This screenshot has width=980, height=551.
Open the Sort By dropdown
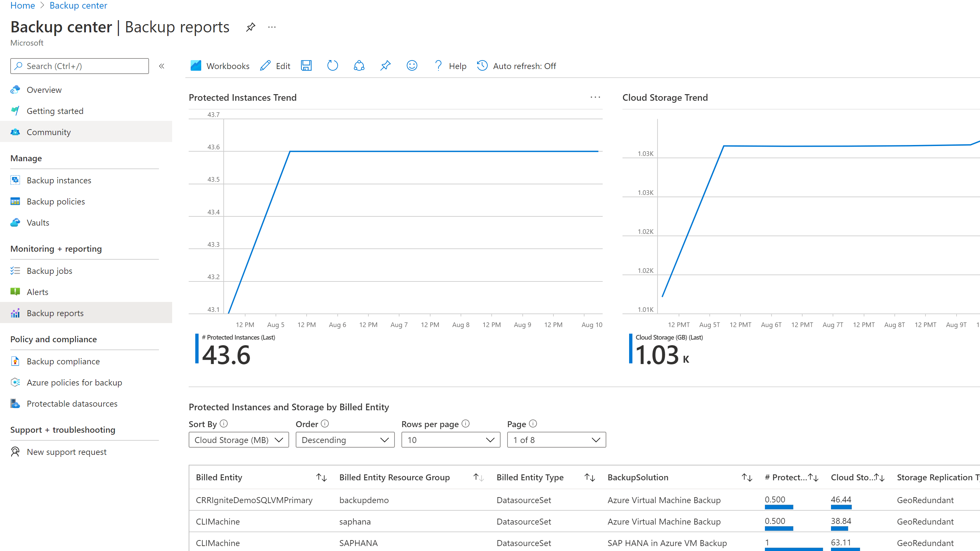[239, 440]
